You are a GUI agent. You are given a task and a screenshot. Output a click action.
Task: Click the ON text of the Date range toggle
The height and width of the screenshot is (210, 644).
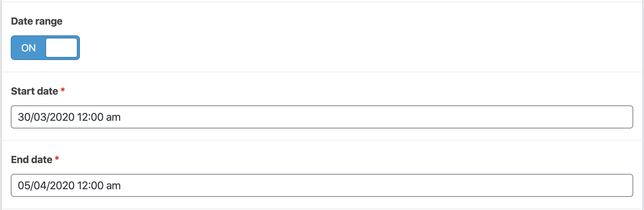pyautogui.click(x=28, y=48)
